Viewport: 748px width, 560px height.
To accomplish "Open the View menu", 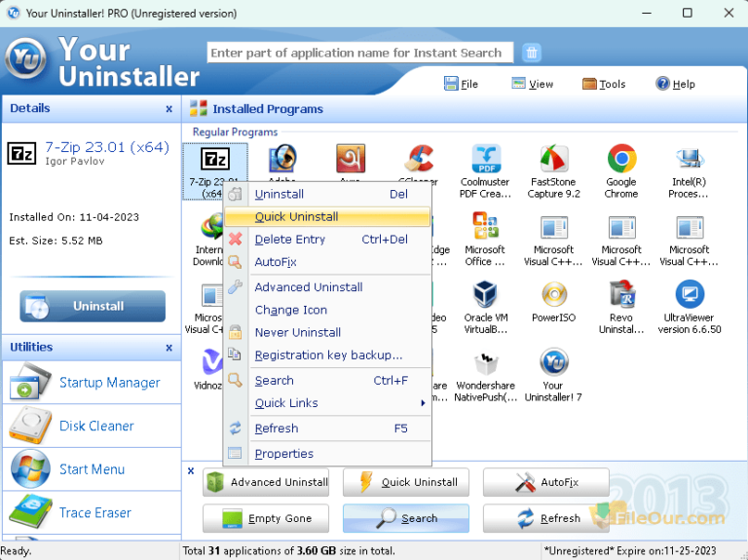I will coord(533,84).
